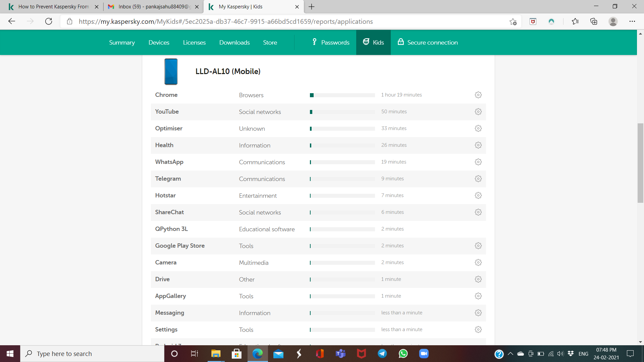Click the Messaging row gear icon
The image size is (644, 362).
(478, 313)
